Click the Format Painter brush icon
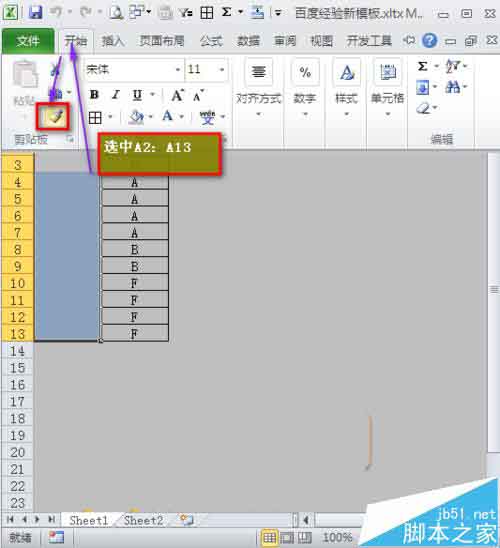This screenshot has width=500, height=548. 53,117
